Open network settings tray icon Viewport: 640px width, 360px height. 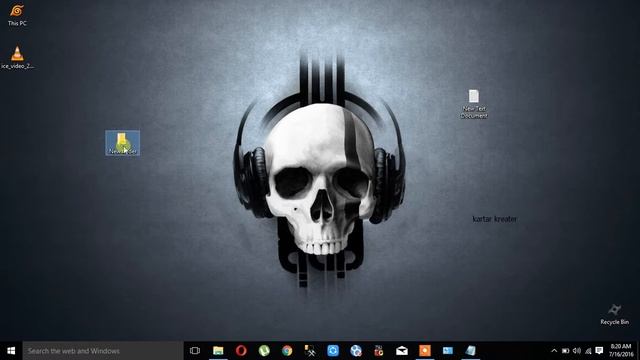pos(588,351)
